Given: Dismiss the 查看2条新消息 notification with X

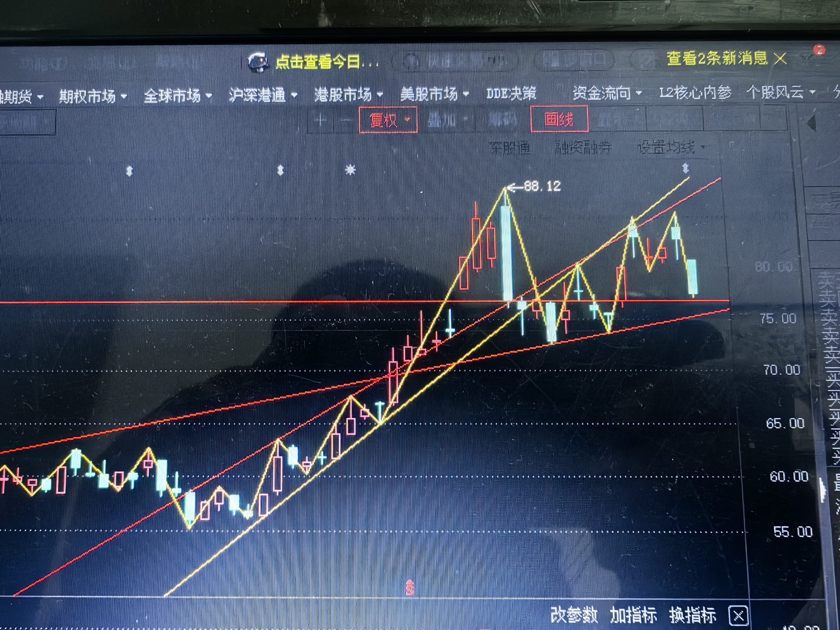Looking at the screenshot, I should click(780, 59).
